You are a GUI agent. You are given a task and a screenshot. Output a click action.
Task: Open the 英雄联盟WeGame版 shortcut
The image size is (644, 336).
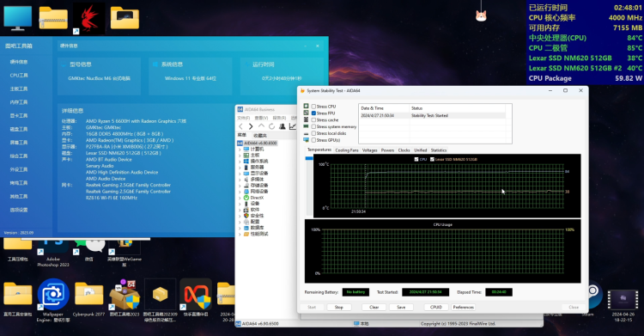click(125, 247)
